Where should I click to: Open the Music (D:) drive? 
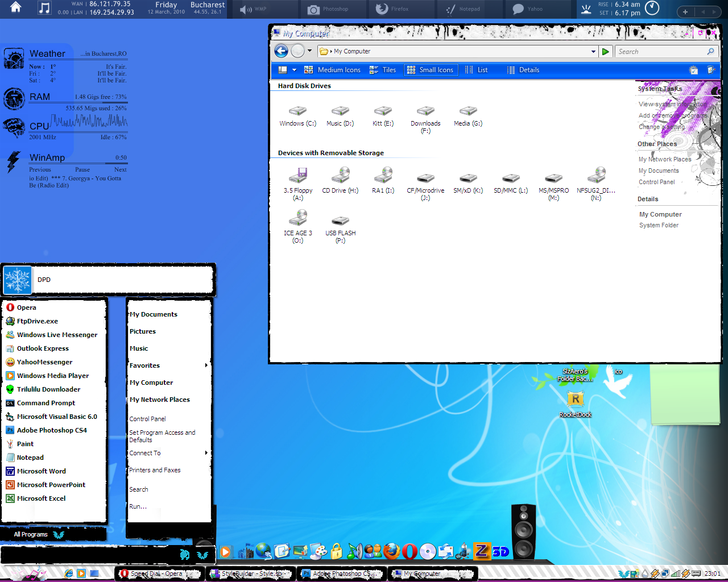click(340, 117)
